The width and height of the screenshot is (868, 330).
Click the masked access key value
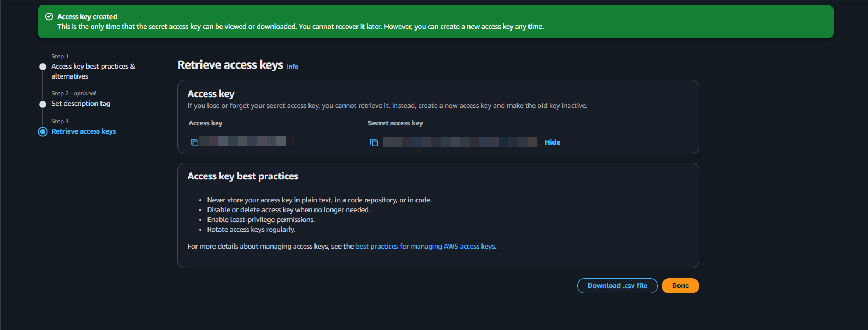(246, 141)
